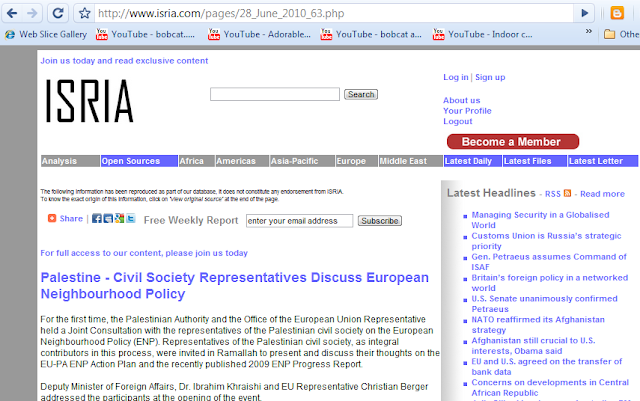Click the site search text box
Viewport: 640px width, 401px height.
click(275, 94)
